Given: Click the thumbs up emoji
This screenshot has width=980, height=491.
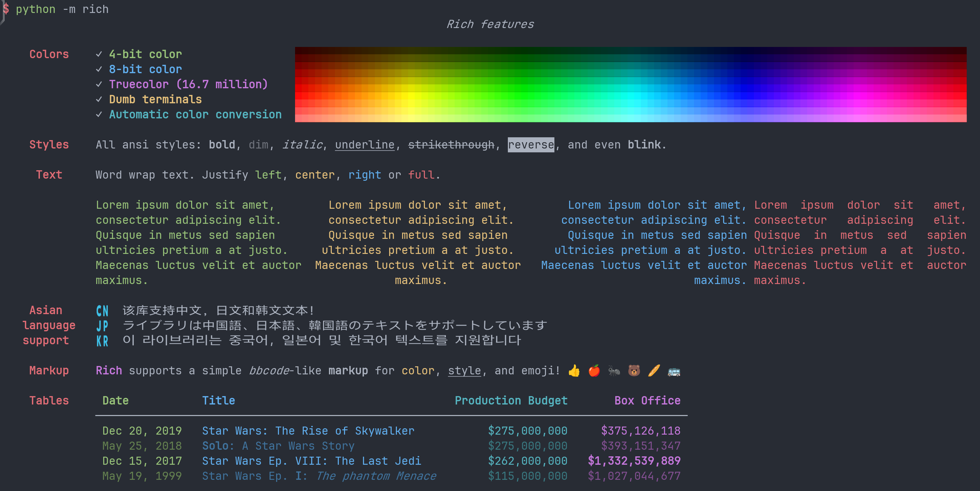Looking at the screenshot, I should pos(574,370).
